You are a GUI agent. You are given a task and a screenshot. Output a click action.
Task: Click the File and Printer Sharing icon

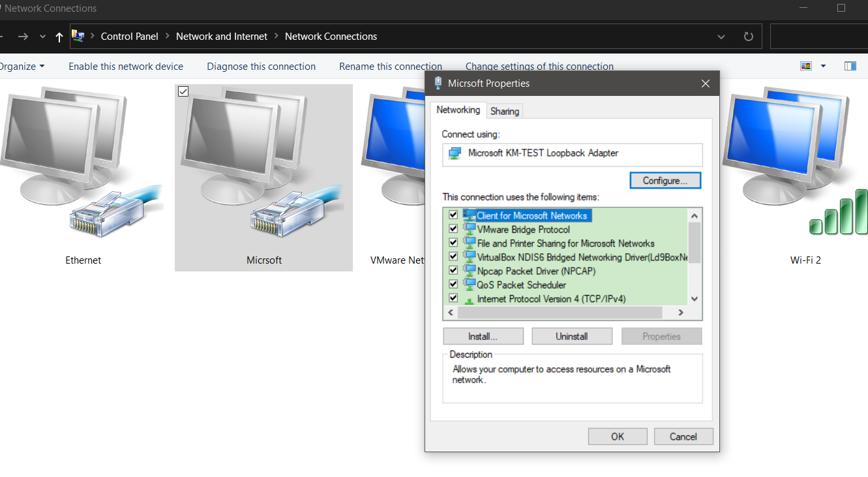click(x=470, y=243)
